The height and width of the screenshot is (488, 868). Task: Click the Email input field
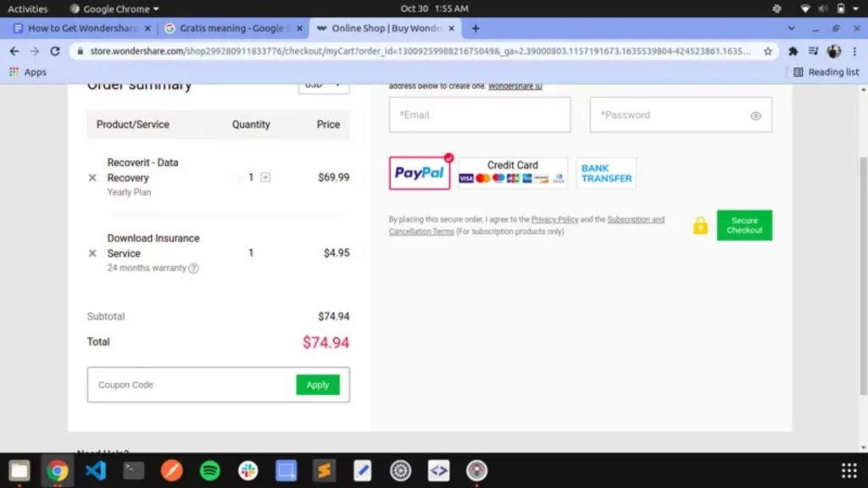click(479, 115)
